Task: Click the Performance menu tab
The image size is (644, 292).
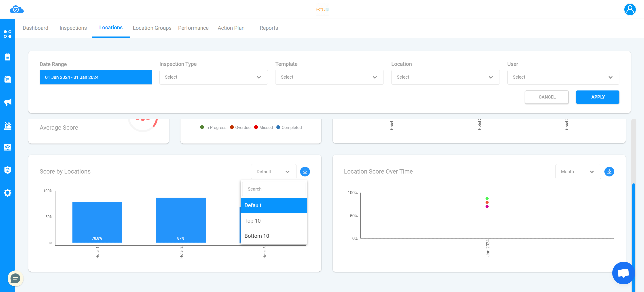Action: [x=193, y=28]
